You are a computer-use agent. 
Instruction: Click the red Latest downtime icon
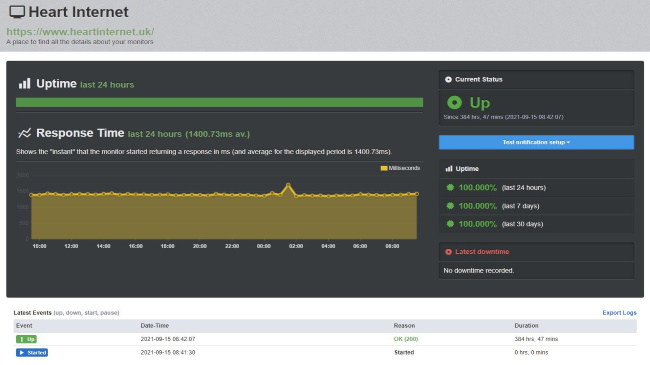[x=448, y=252]
